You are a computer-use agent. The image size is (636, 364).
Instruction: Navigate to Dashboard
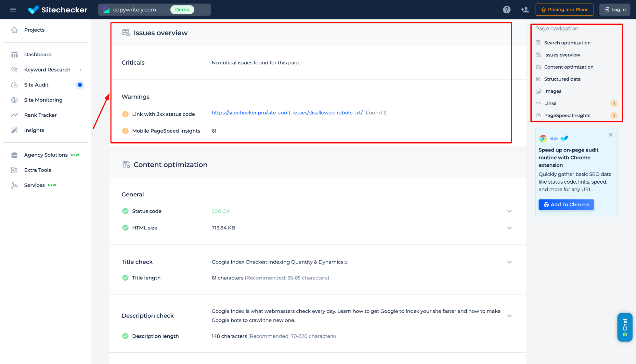coord(38,54)
